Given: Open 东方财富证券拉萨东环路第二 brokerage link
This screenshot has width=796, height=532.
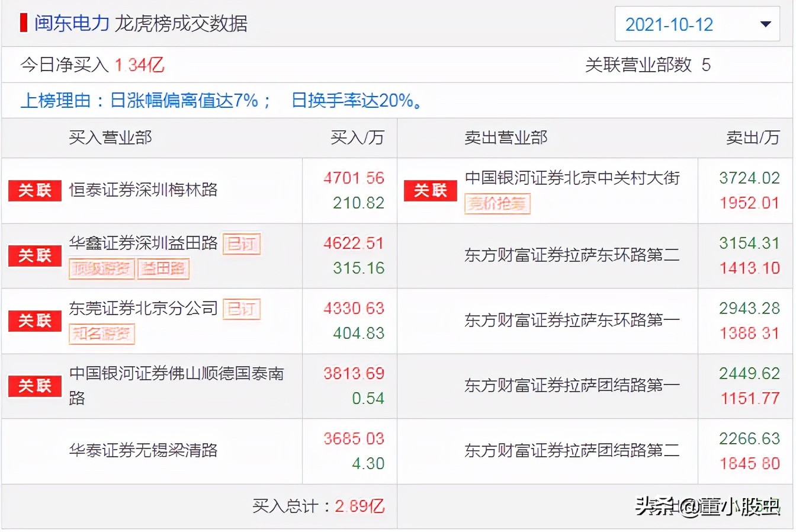Looking at the screenshot, I should point(572,255).
